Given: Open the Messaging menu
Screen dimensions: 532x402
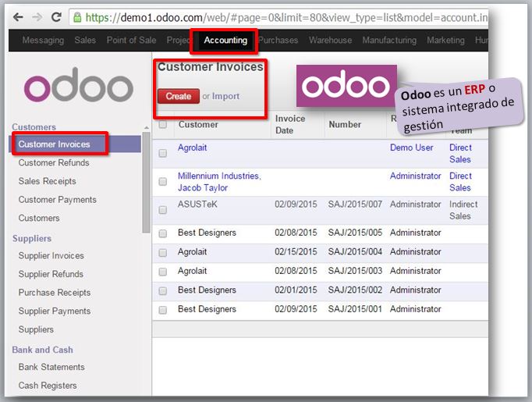Looking at the screenshot, I should (x=43, y=40).
